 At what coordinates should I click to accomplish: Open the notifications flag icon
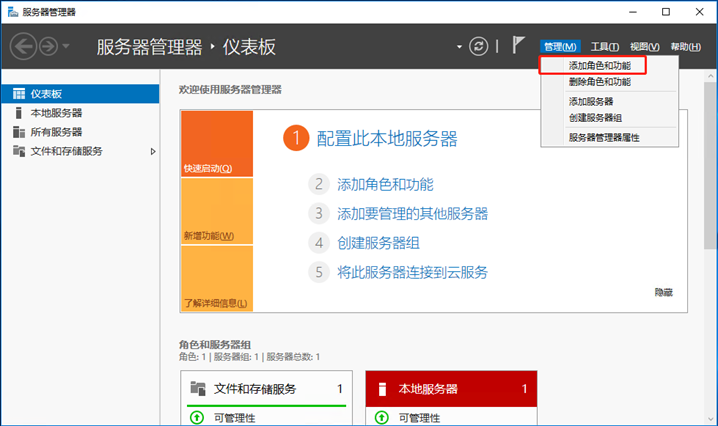coord(518,46)
